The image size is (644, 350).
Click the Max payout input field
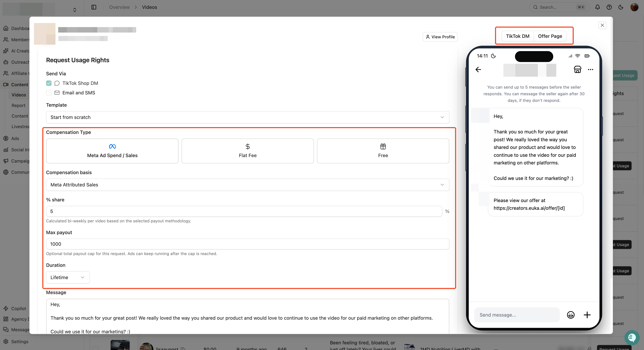click(247, 244)
